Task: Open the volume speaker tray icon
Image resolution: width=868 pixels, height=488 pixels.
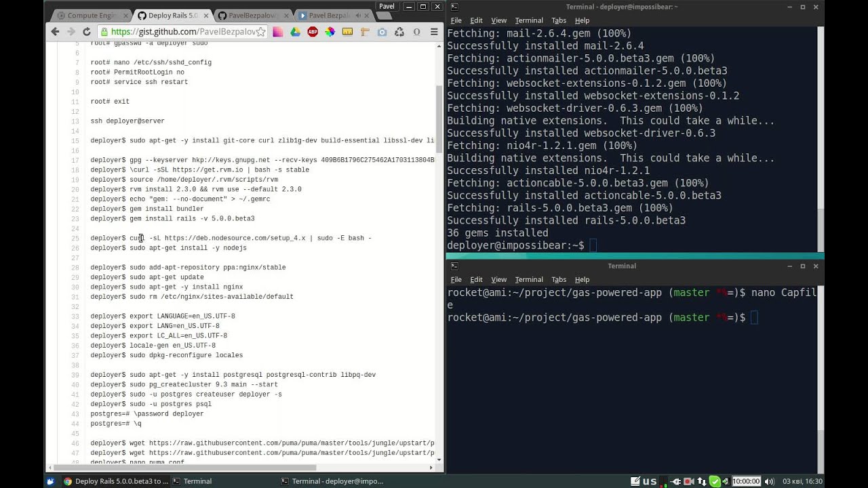Action: coord(770,481)
